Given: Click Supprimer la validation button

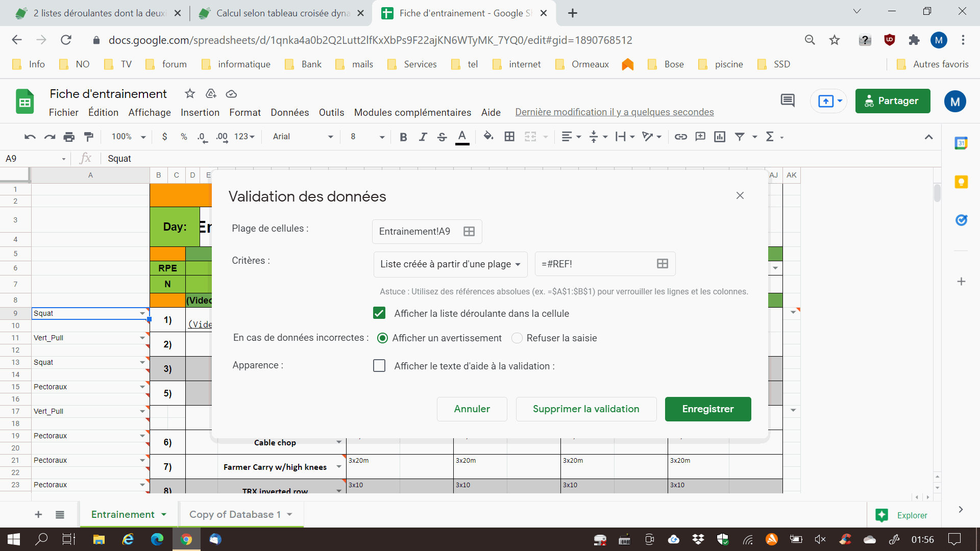Looking at the screenshot, I should pyautogui.click(x=585, y=409).
